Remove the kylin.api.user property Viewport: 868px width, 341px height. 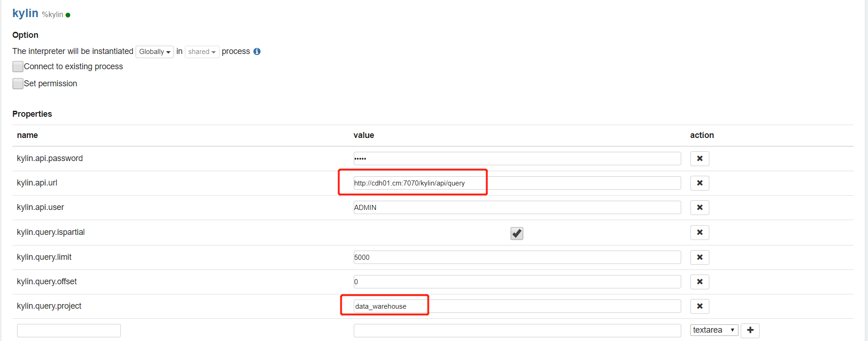pos(700,208)
